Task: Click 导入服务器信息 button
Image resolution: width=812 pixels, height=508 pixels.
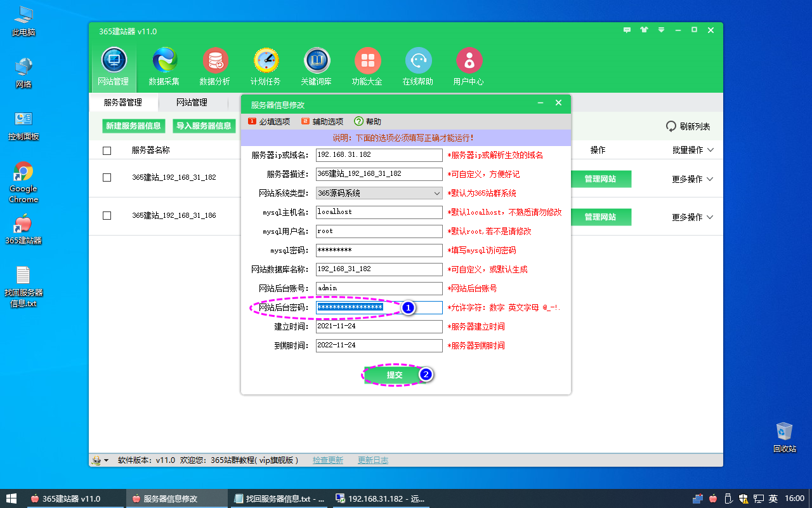Action: click(204, 126)
